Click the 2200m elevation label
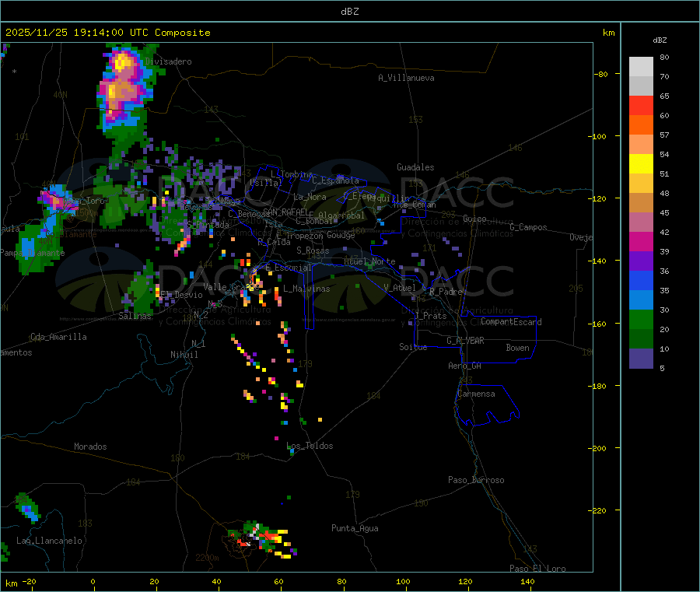The width and height of the screenshot is (700, 592). 207,558
